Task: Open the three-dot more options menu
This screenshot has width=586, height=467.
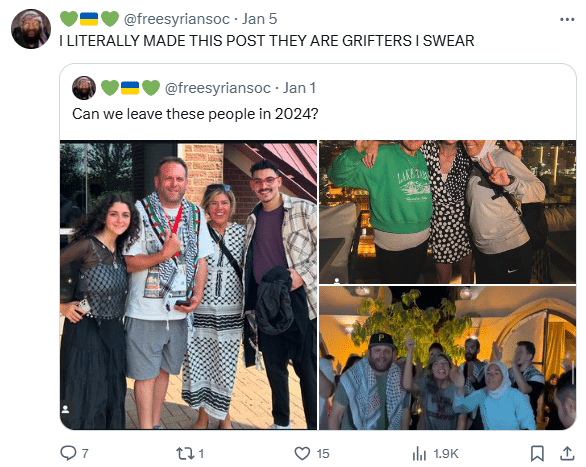Action: (567, 19)
